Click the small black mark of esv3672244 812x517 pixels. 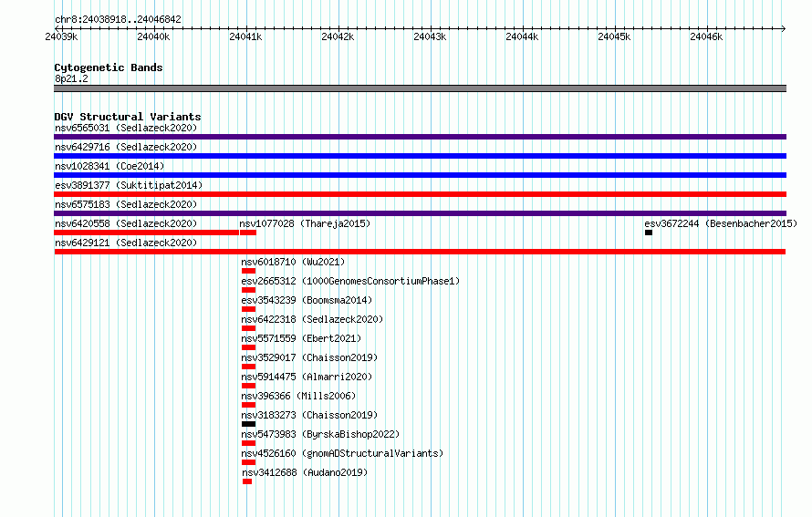pos(649,233)
